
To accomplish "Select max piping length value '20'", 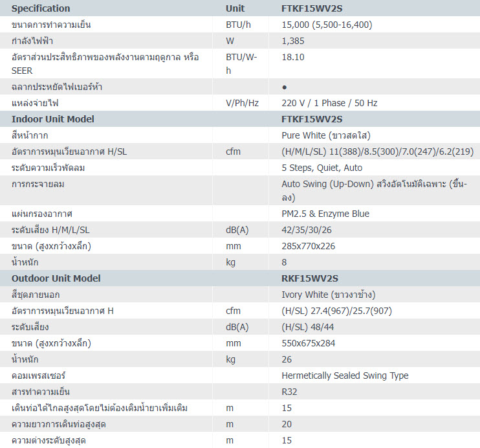I will point(287,425).
